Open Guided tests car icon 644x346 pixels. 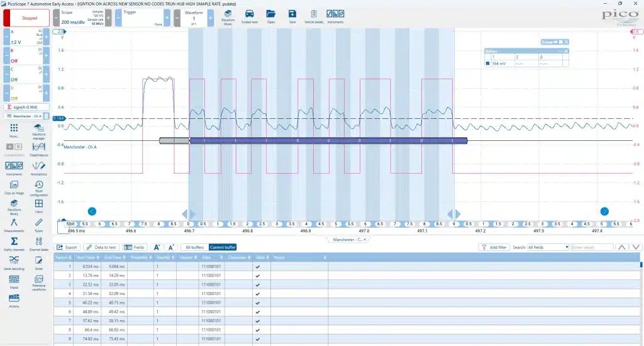[x=249, y=17]
